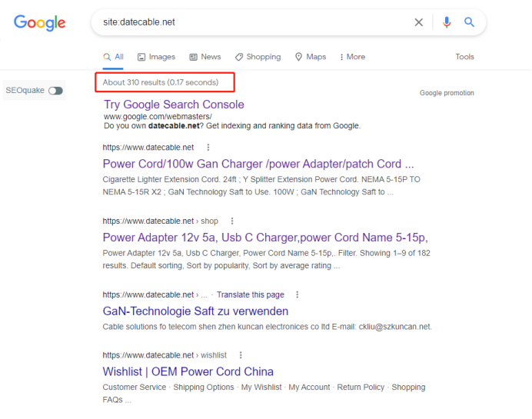Switch to the News tab
The width and height of the screenshot is (532, 419).
point(205,57)
